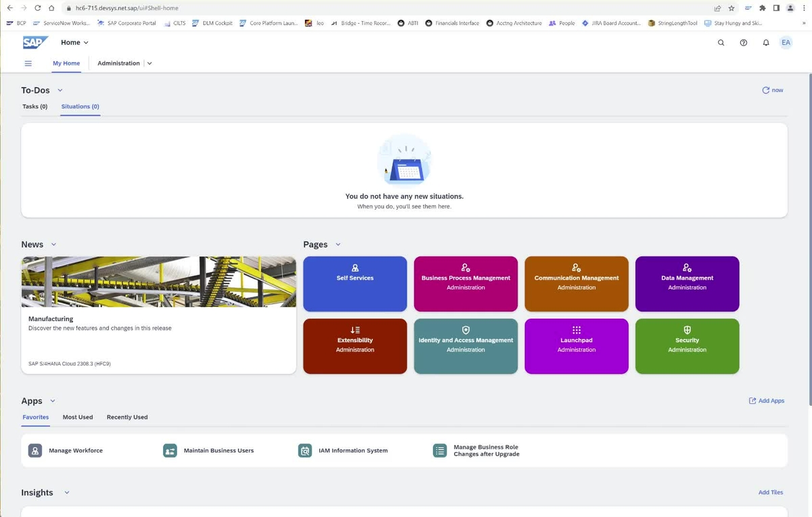Click the Add Tiles link
Image resolution: width=812 pixels, height=517 pixels.
pos(771,493)
